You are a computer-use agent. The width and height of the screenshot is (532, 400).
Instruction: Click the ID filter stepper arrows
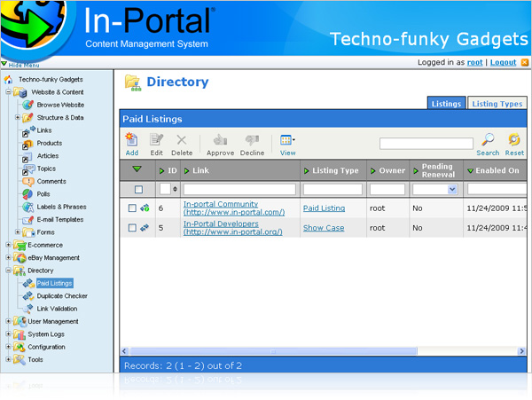(175, 189)
